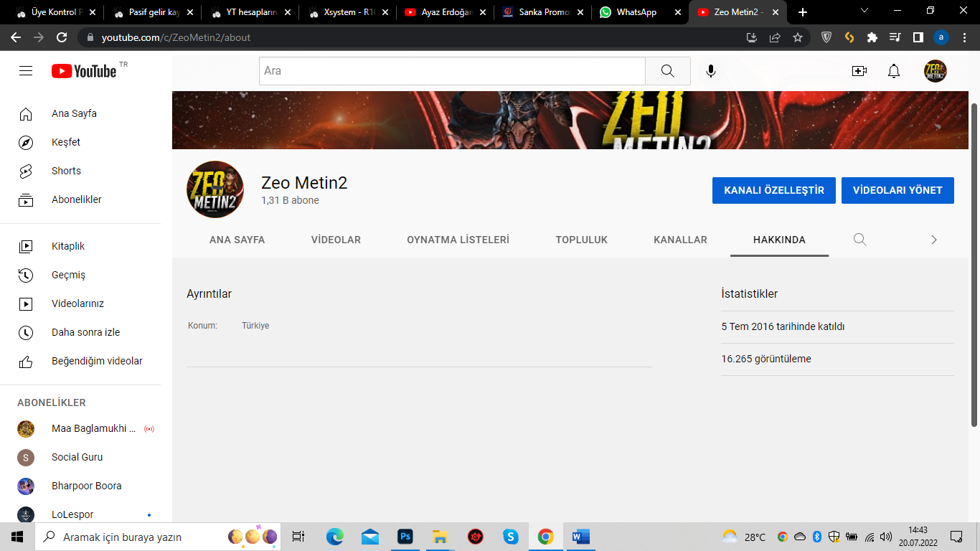Open YouTube notifications bell
This screenshot has height=551, width=980.
click(894, 71)
